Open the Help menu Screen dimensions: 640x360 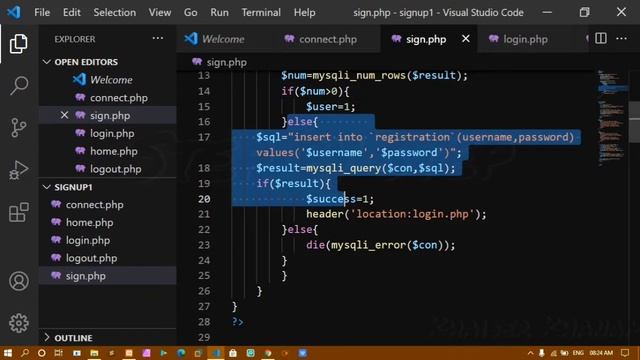coord(304,13)
